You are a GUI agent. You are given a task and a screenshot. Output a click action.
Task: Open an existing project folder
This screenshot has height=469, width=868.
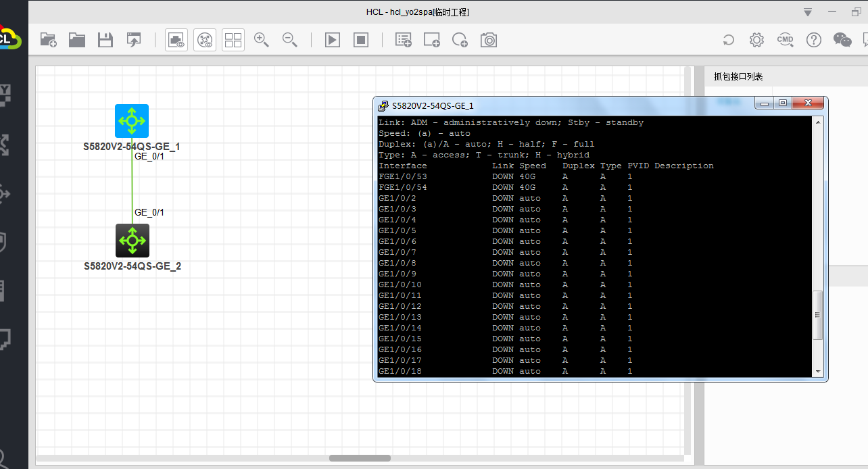tap(77, 40)
